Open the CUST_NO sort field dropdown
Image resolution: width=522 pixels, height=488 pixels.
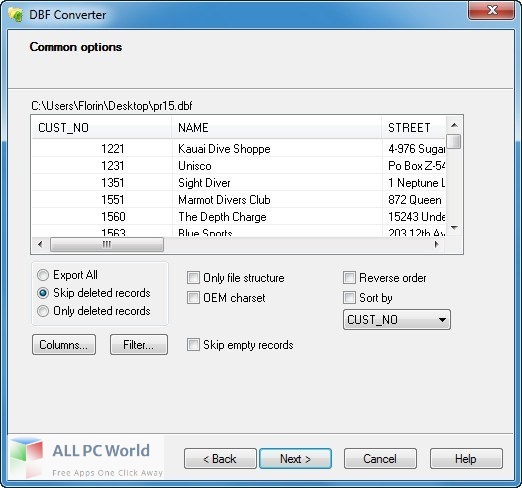point(397,320)
